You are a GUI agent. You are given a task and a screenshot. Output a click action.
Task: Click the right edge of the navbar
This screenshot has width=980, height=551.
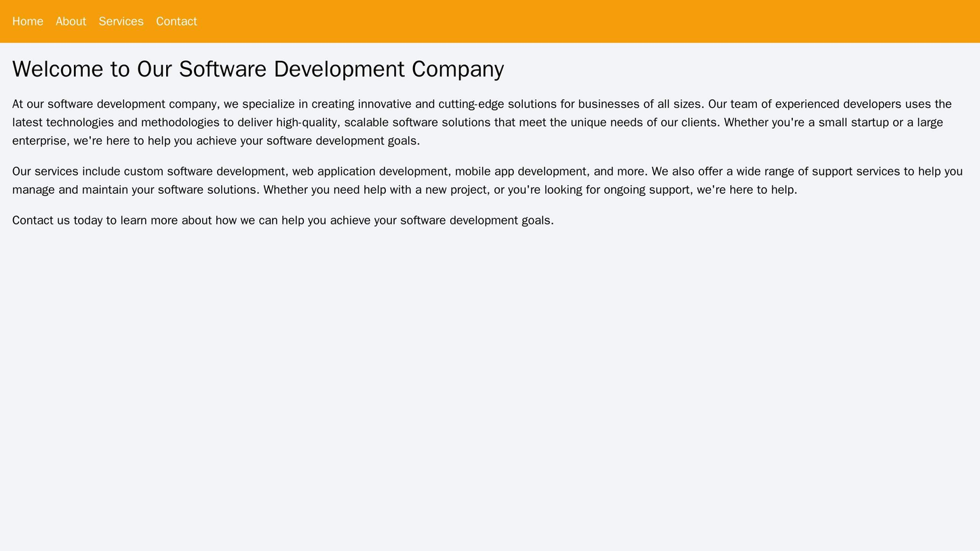[963, 21]
